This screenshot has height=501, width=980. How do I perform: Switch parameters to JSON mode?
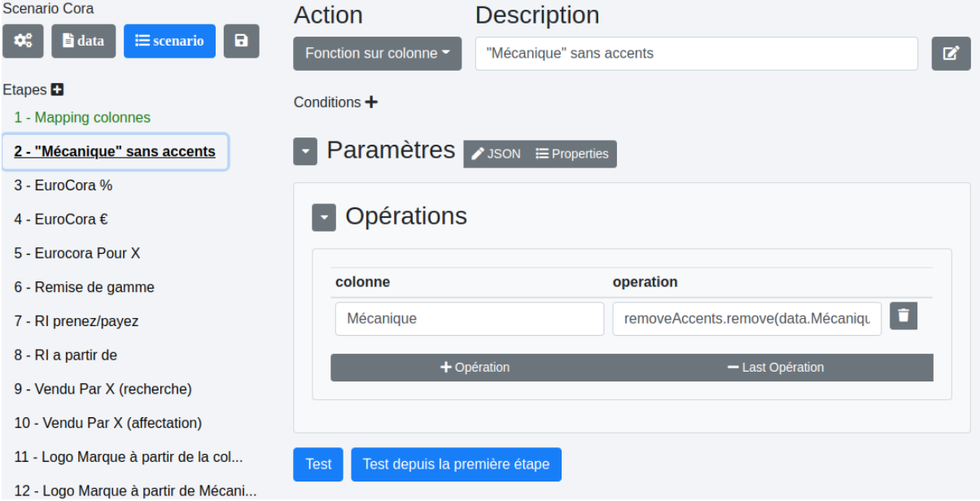coord(496,154)
